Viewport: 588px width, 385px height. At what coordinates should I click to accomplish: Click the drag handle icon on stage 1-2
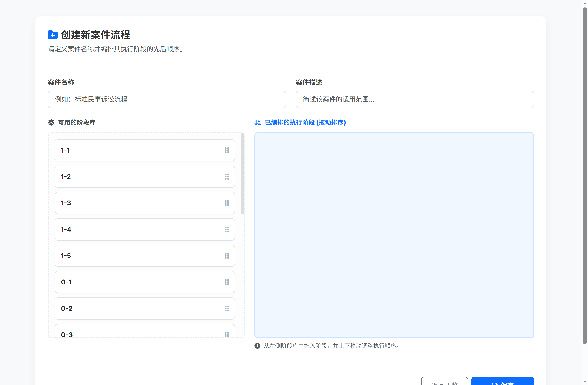click(227, 176)
